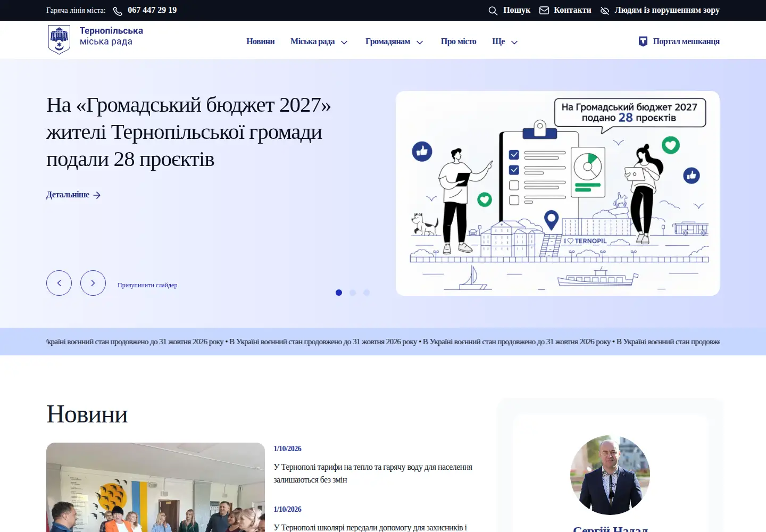Open Портал мешканця link text
Image resolution: width=766 pixels, height=532 pixels.
tap(686, 41)
